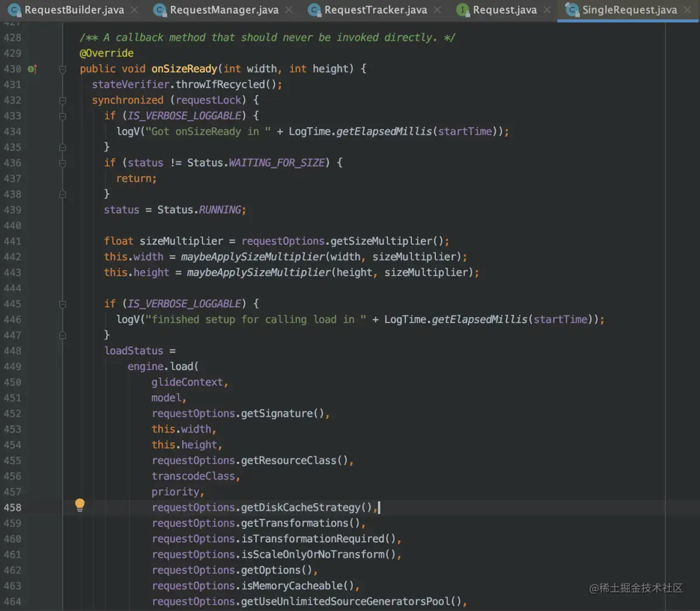Select the SingleRequest.java tab
Image resolution: width=700 pixels, height=611 pixels.
[x=629, y=10]
